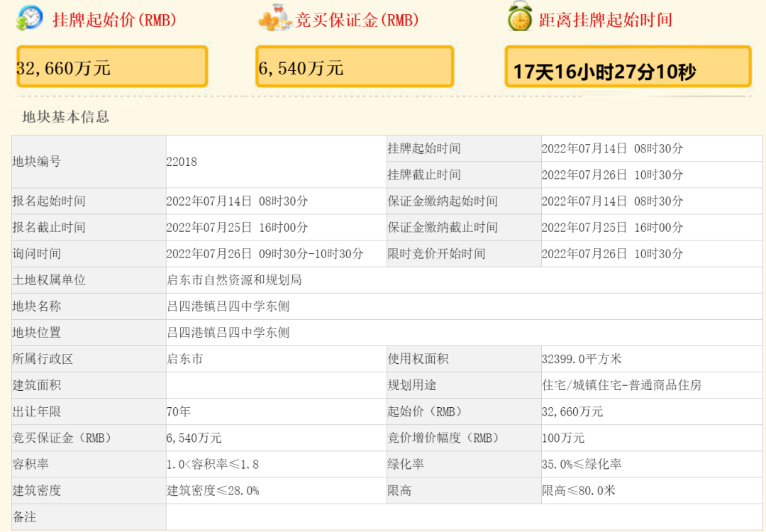The height and width of the screenshot is (532, 766).
Task: Click the area value 32399.0平方米
Action: (x=582, y=360)
